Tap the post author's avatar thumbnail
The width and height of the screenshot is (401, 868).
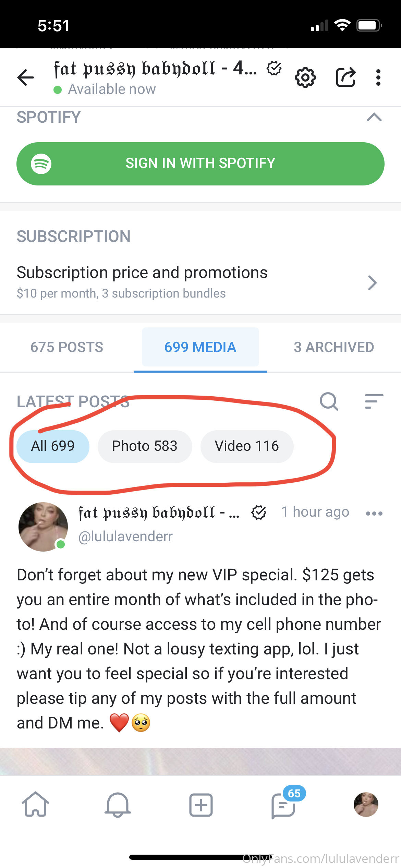(43, 527)
